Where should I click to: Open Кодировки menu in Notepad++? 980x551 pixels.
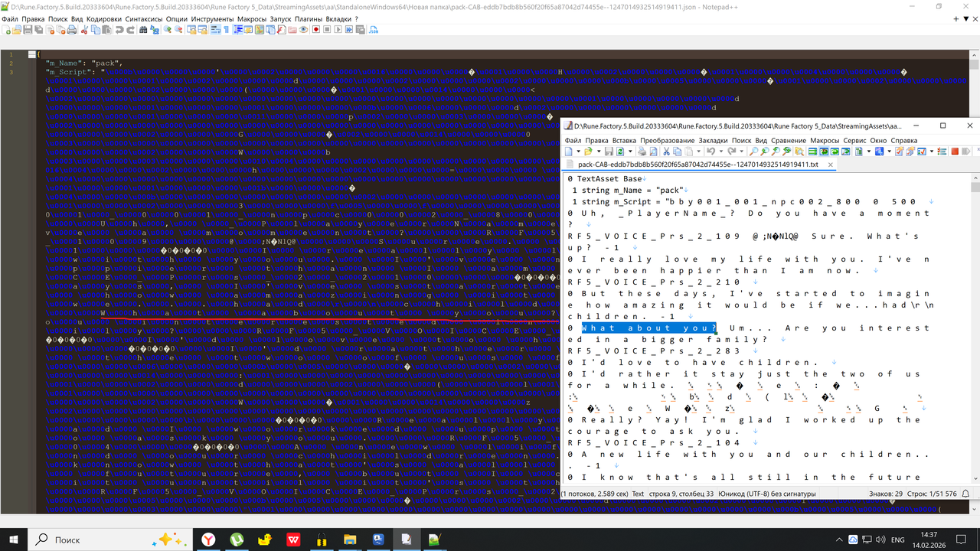(x=103, y=18)
